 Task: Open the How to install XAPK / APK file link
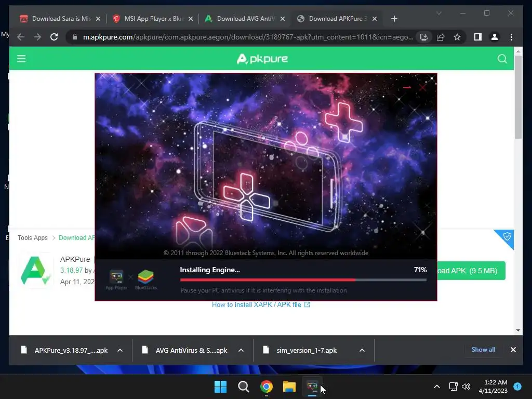point(261,304)
